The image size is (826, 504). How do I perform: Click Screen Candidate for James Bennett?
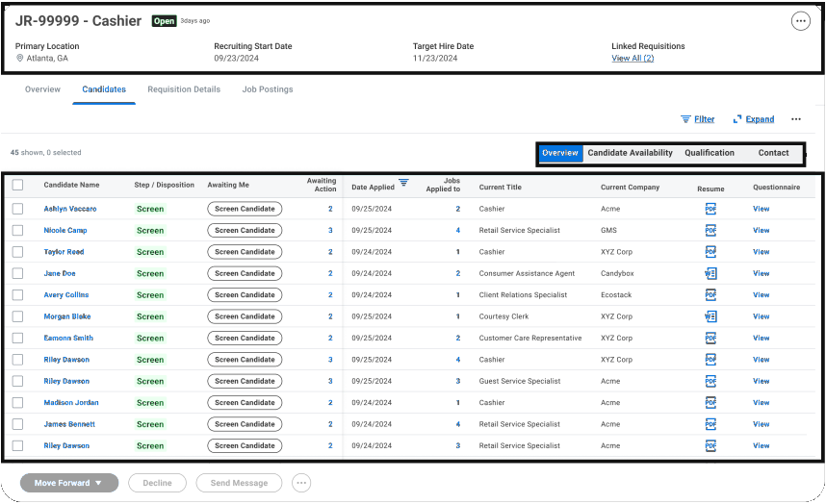(245, 424)
